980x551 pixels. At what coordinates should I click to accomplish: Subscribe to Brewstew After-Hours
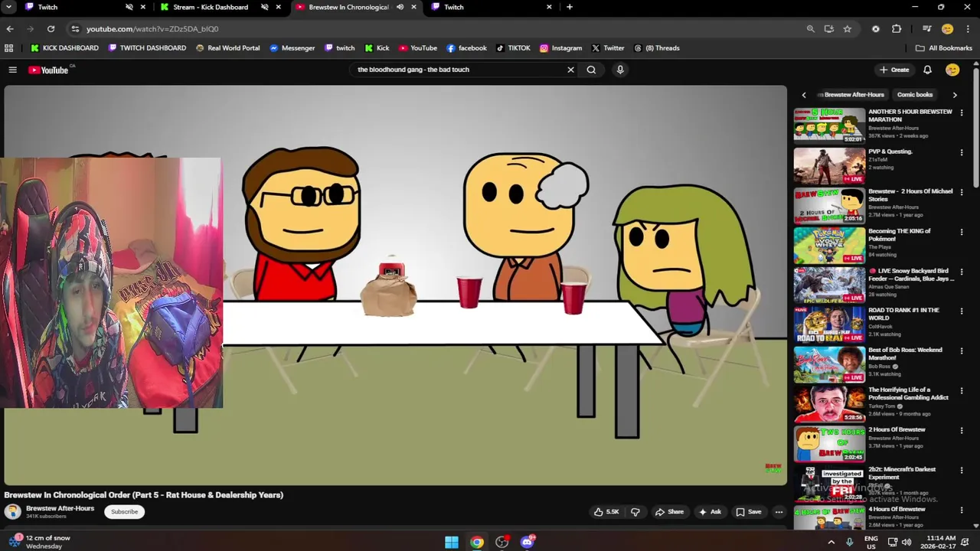tap(124, 512)
